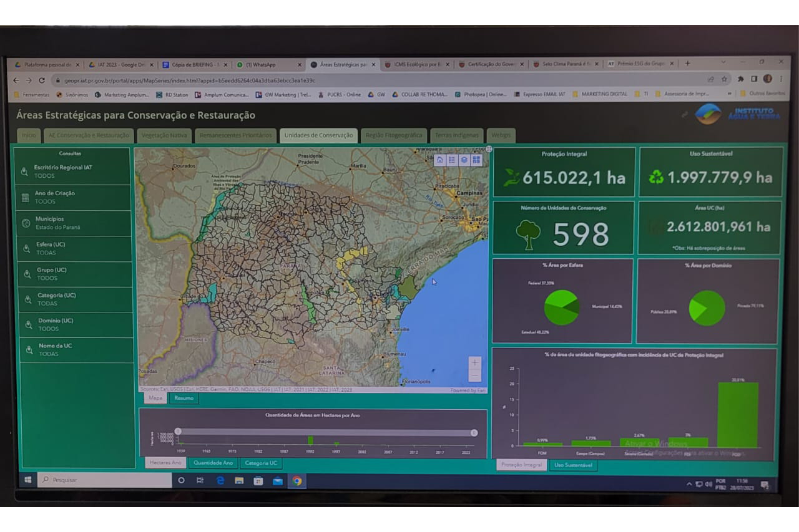Zoom out on the map with minus
799x532 pixels.
tap(475, 375)
